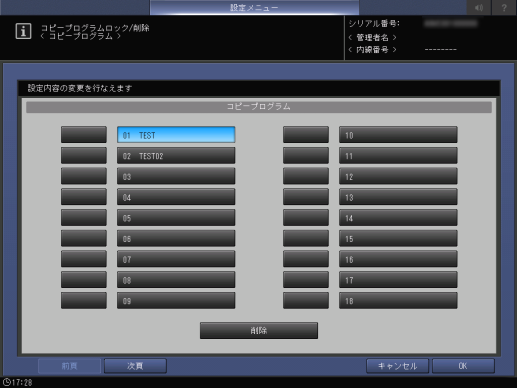Toggle lock button beside 01 TEST
517x388 pixels.
coord(84,135)
